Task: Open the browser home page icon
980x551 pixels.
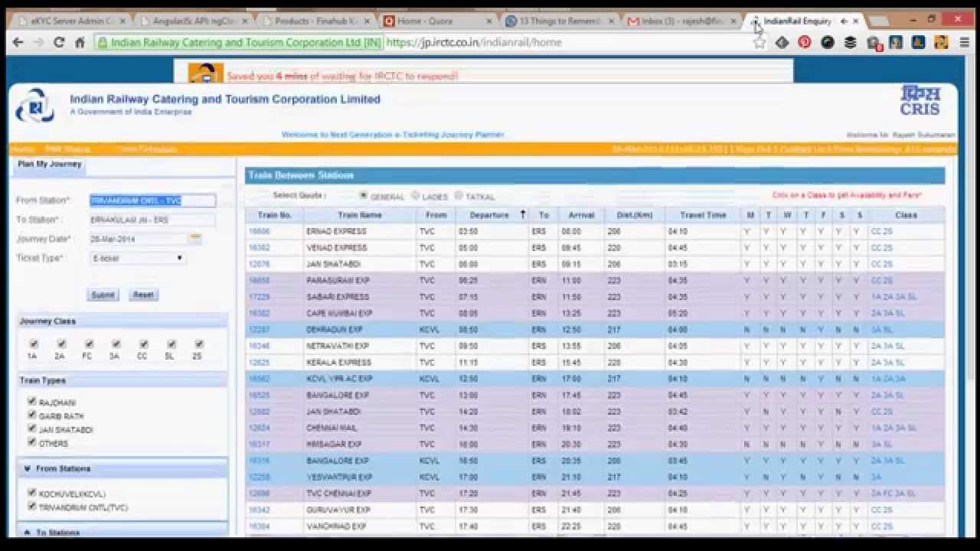Action: pos(80,42)
